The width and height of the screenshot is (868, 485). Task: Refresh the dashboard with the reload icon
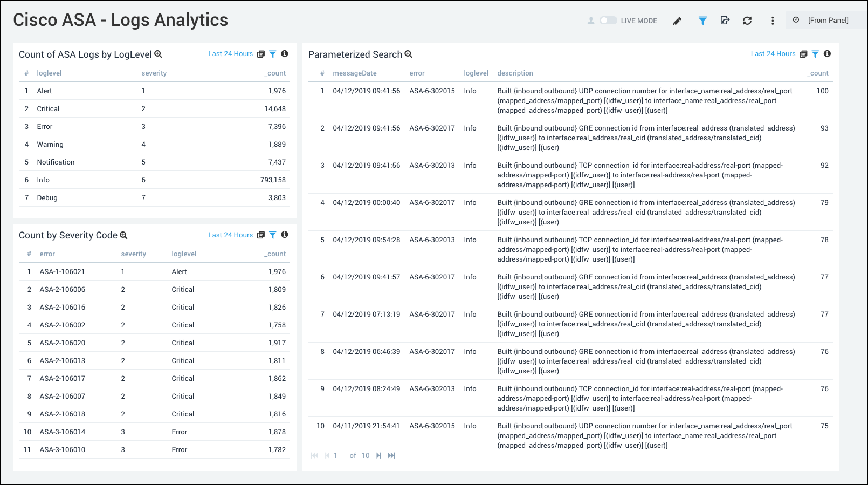[x=747, y=21]
